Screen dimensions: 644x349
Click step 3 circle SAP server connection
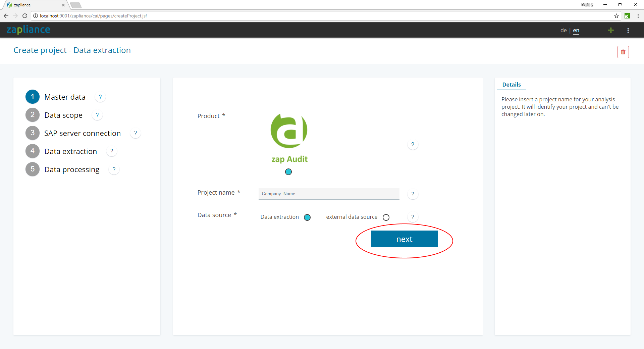33,133
